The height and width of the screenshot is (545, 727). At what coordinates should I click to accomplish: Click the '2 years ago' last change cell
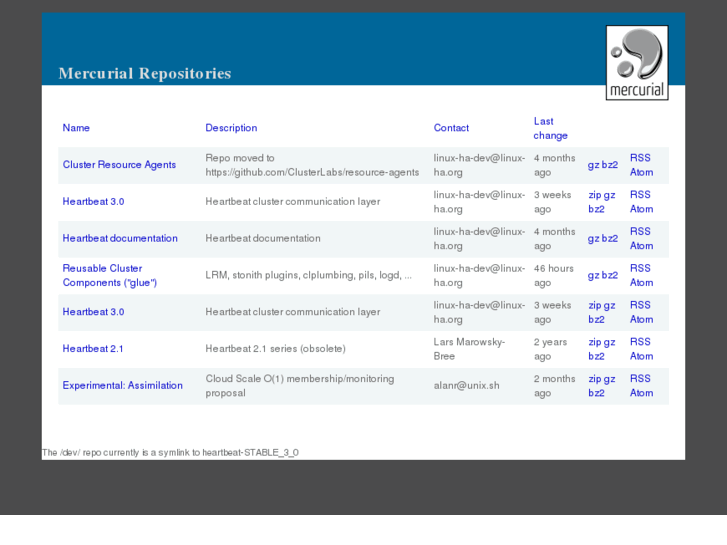click(x=550, y=349)
